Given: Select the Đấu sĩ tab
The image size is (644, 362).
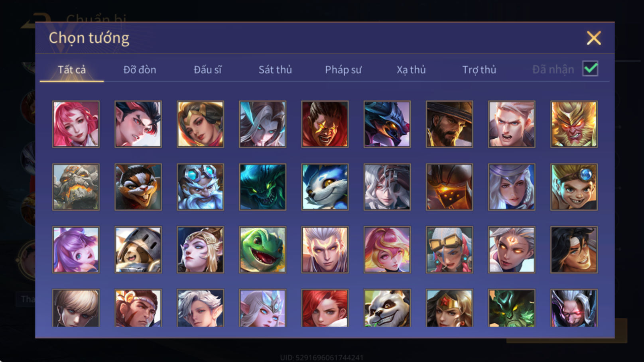Looking at the screenshot, I should (207, 70).
